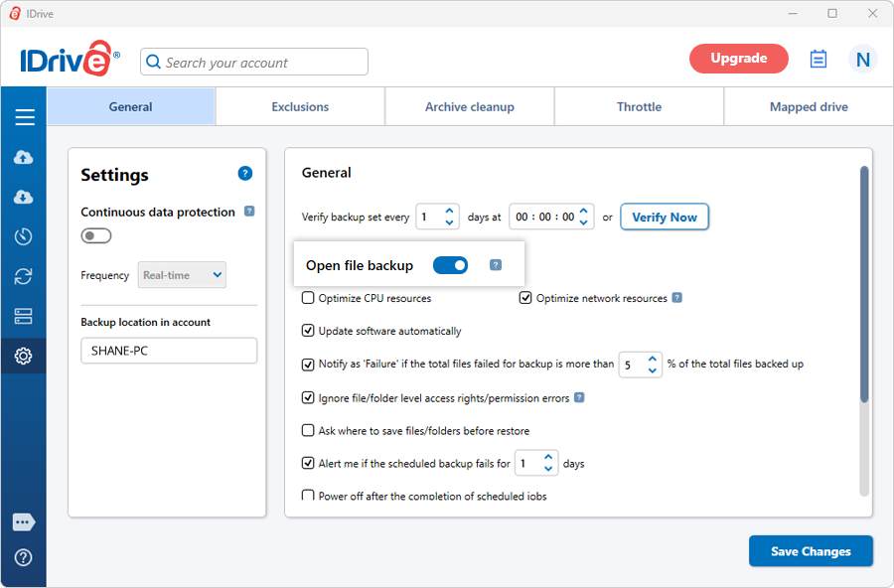Minimize the IDrive window

point(793,13)
